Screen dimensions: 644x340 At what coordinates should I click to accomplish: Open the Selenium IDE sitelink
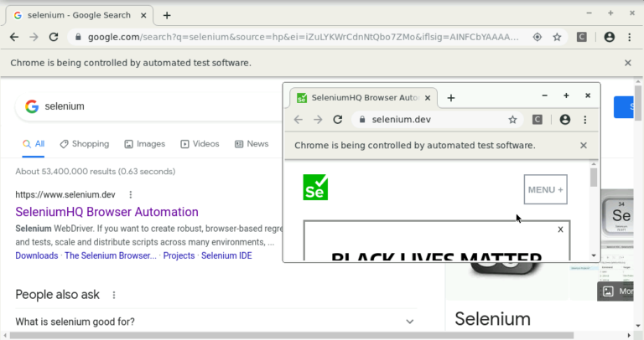point(226,255)
